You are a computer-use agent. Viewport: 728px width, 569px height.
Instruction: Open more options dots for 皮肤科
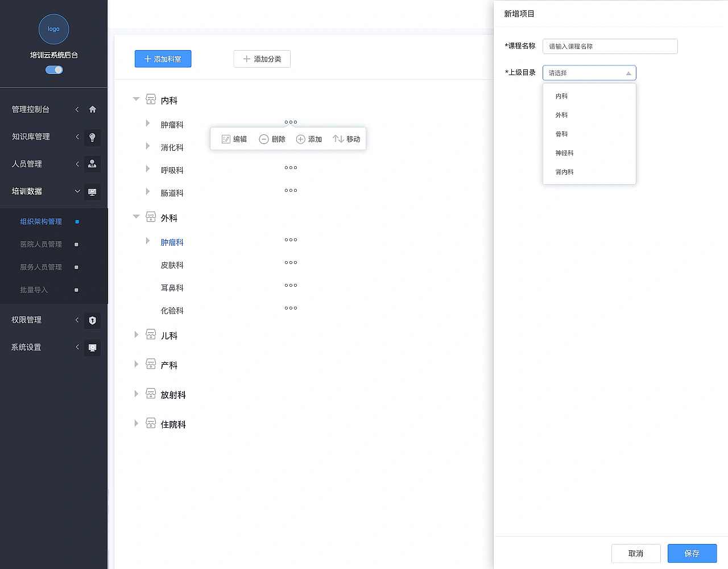291,263
